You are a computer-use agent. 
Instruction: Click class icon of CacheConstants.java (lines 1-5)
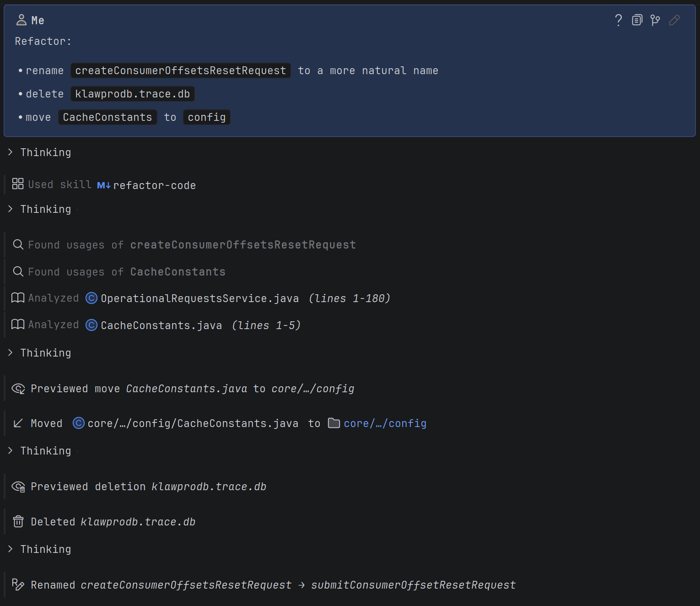coord(92,325)
